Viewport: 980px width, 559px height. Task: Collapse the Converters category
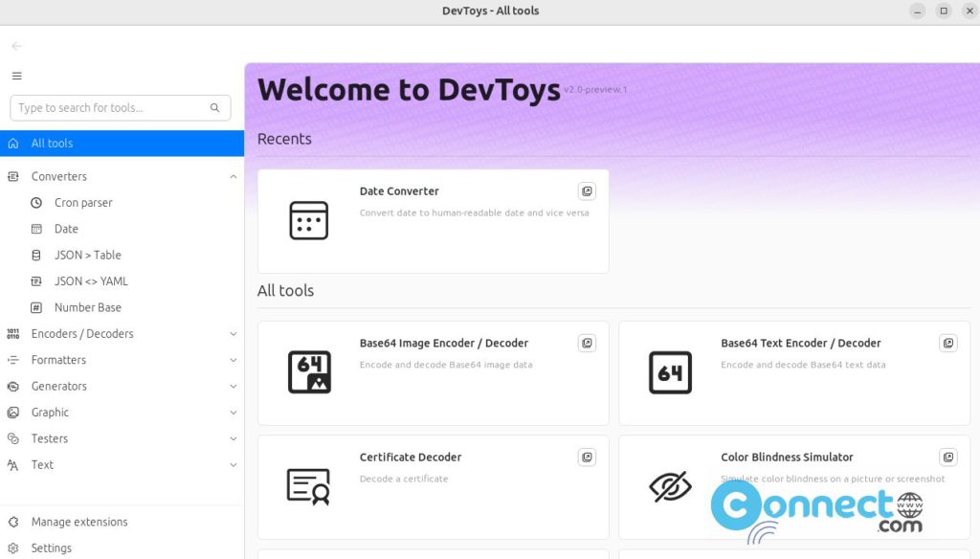(x=233, y=176)
